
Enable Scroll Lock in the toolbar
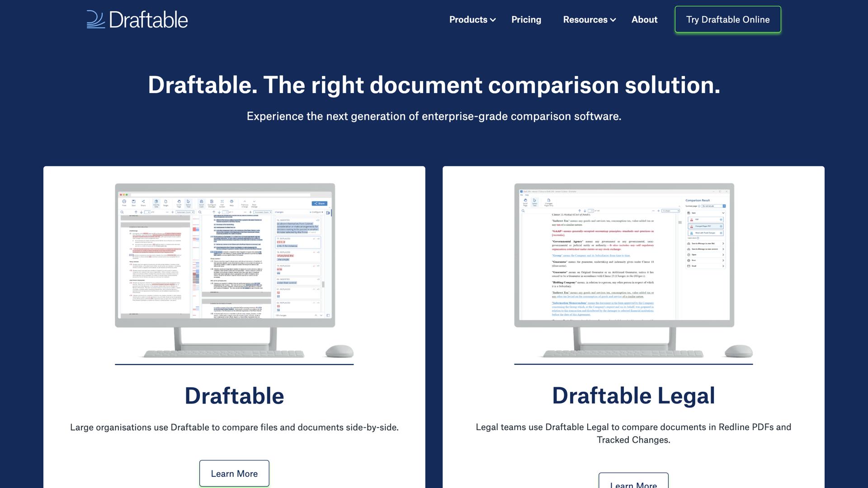click(202, 202)
